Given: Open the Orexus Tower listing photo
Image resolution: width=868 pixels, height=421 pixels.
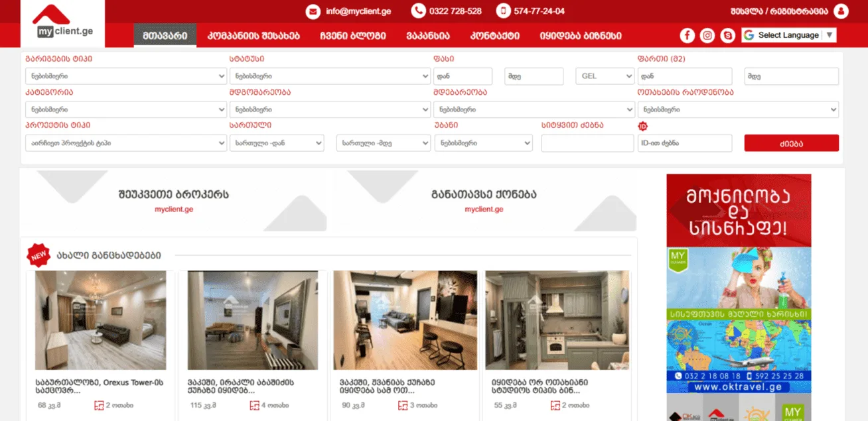Looking at the screenshot, I should (101, 320).
